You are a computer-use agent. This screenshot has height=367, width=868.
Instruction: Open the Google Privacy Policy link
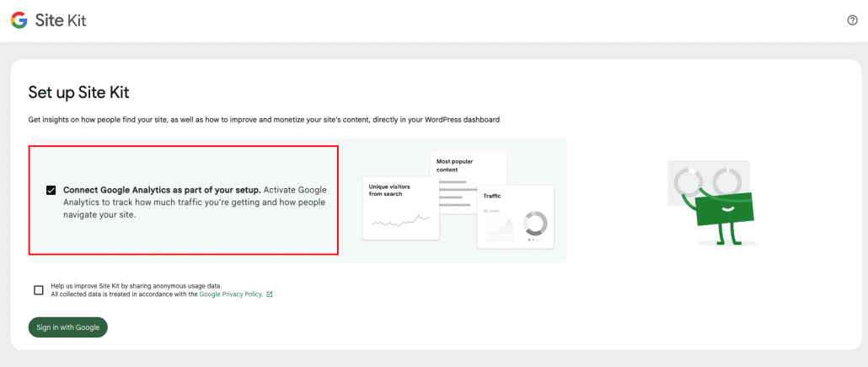231,294
